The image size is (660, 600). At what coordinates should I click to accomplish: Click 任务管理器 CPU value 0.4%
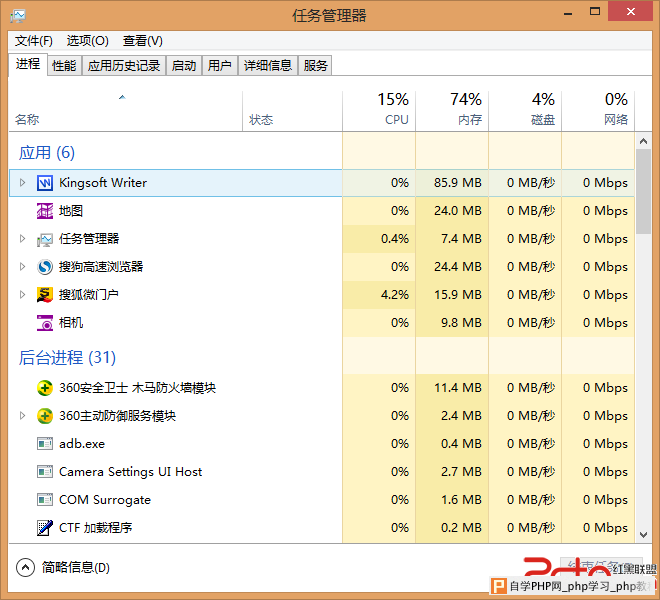(394, 239)
